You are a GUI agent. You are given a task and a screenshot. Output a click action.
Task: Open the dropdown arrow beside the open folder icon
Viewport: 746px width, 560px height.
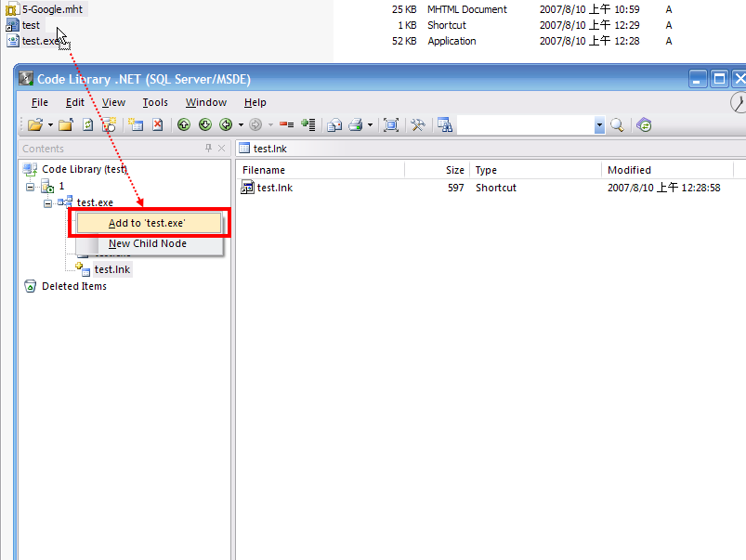(x=50, y=125)
